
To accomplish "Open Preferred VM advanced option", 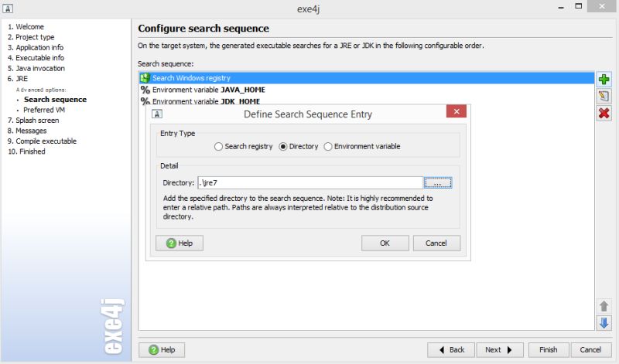I will tap(44, 110).
